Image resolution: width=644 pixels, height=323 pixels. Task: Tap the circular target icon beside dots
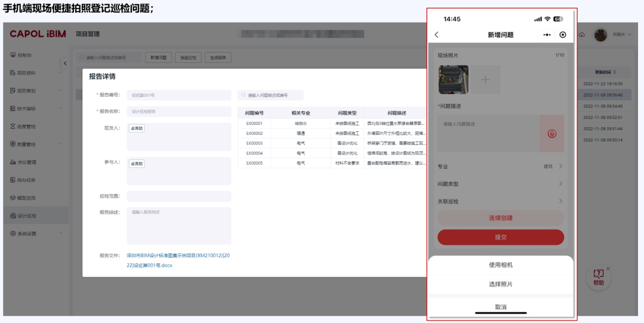563,35
